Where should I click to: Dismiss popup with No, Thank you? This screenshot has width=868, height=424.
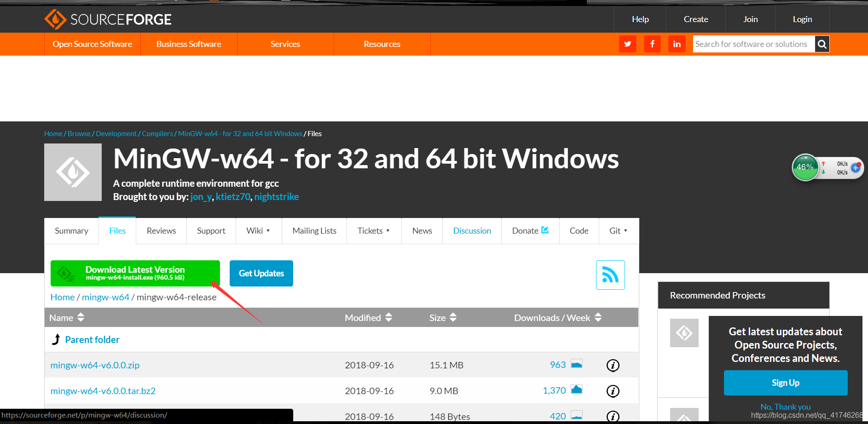click(786, 407)
